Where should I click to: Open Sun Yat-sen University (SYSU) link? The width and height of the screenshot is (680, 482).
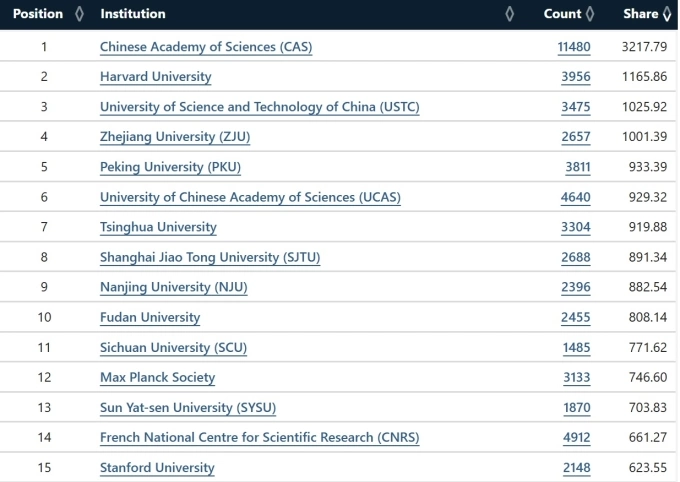tap(188, 408)
